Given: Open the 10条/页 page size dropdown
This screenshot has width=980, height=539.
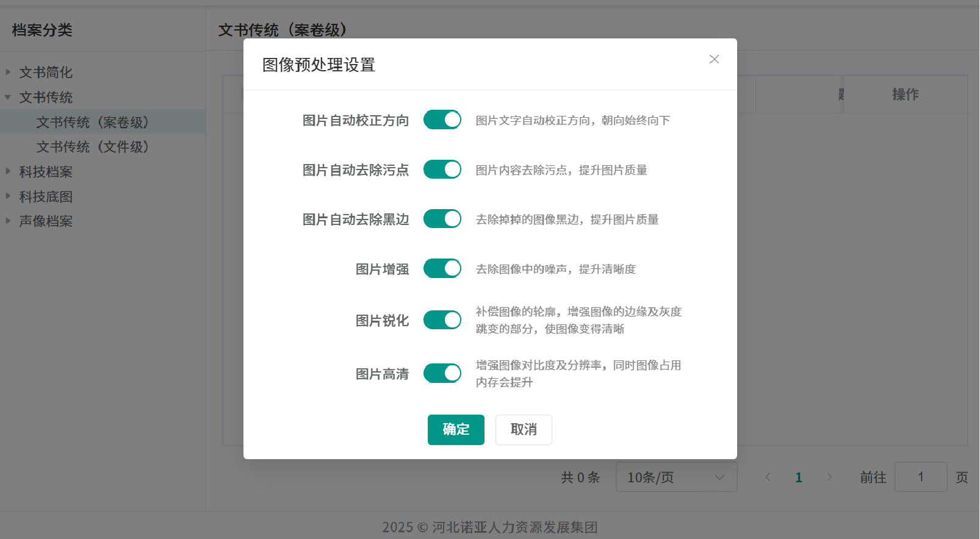Looking at the screenshot, I should click(676, 477).
